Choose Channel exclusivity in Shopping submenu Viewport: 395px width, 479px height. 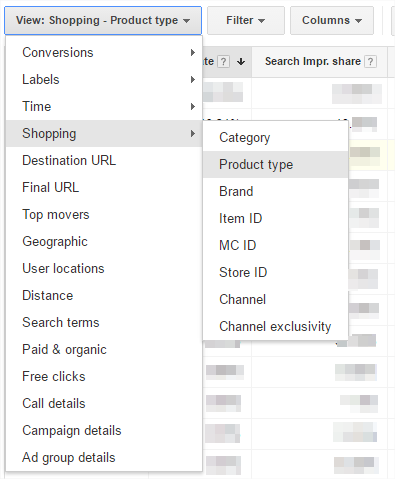tap(275, 327)
